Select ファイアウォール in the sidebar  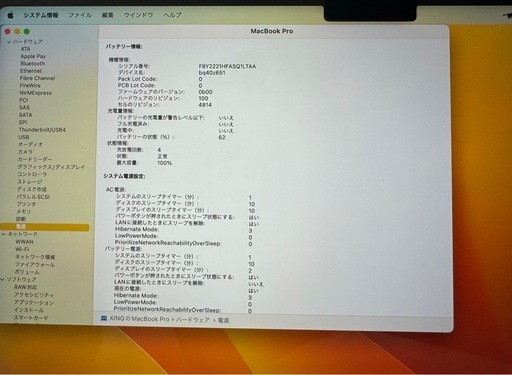(x=35, y=264)
